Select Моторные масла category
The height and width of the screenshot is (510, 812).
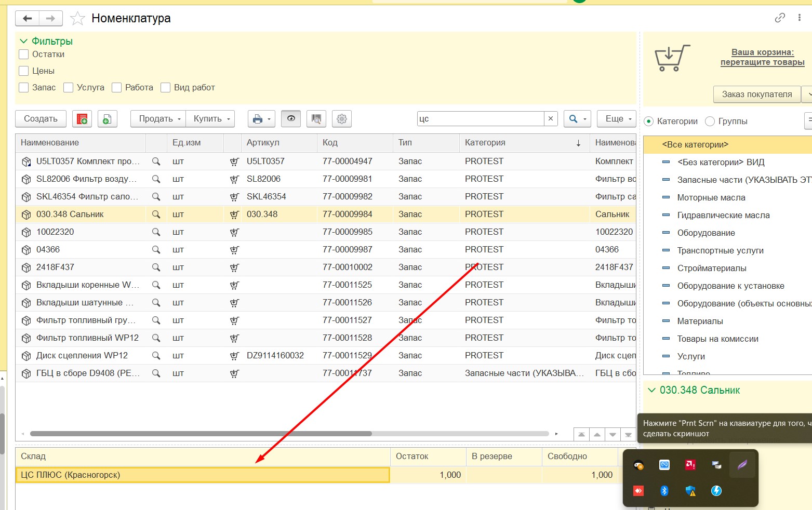[711, 198]
